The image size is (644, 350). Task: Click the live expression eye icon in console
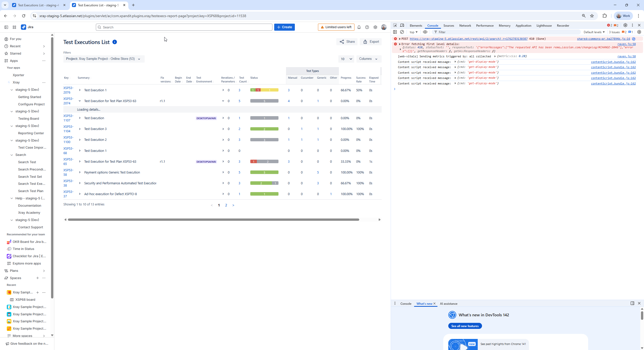tap(425, 32)
